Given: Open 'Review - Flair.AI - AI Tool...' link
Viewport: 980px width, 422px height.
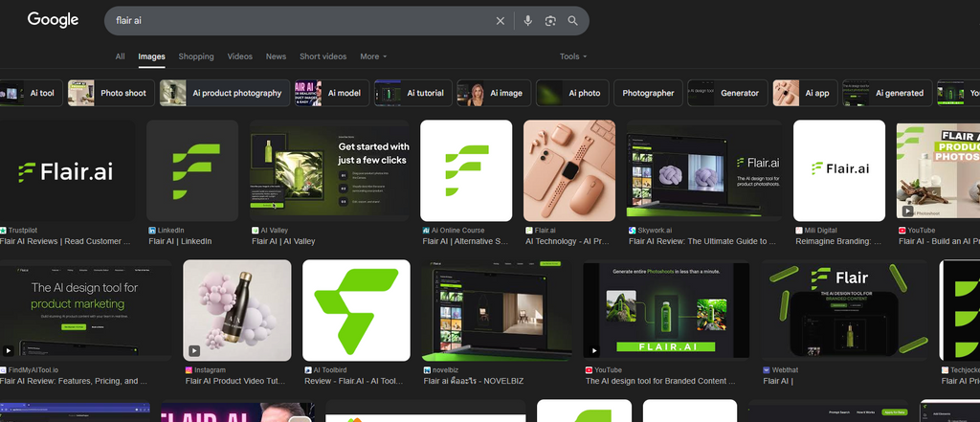Looking at the screenshot, I should tap(354, 381).
